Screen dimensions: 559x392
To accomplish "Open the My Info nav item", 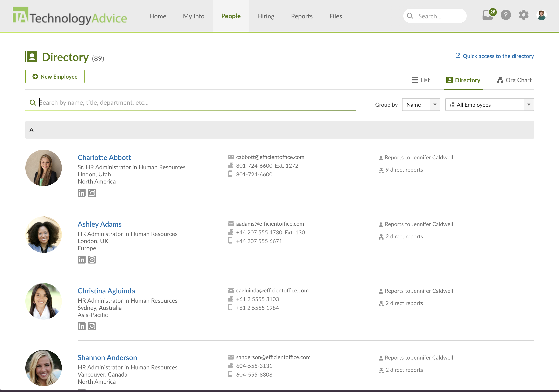I will 194,16.
